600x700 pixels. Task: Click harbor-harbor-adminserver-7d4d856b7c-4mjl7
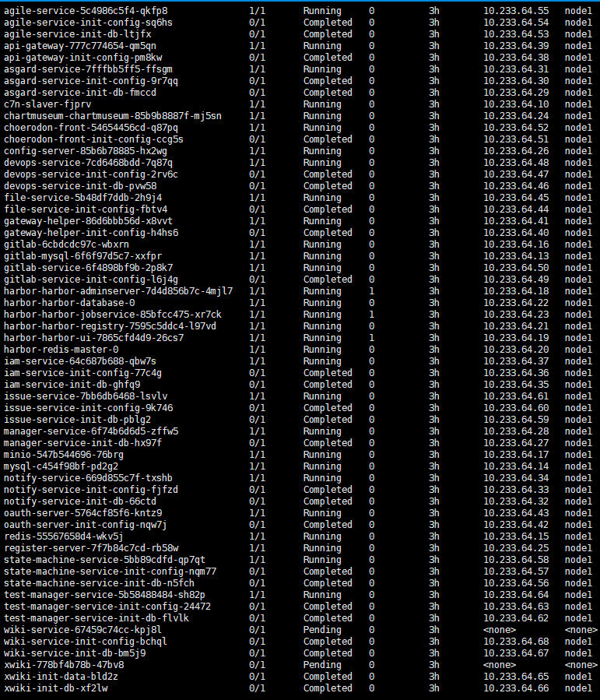118,291
